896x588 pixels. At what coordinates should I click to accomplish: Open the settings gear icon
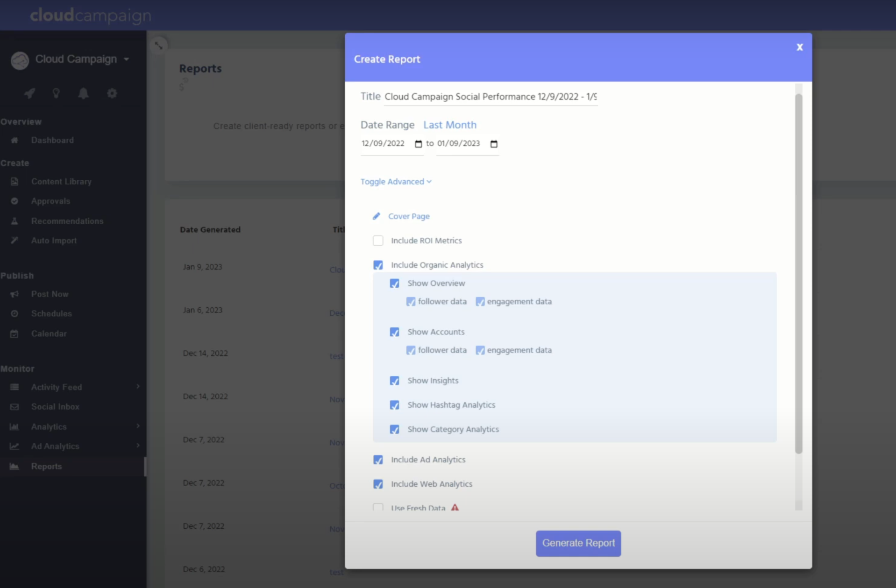coord(112,93)
